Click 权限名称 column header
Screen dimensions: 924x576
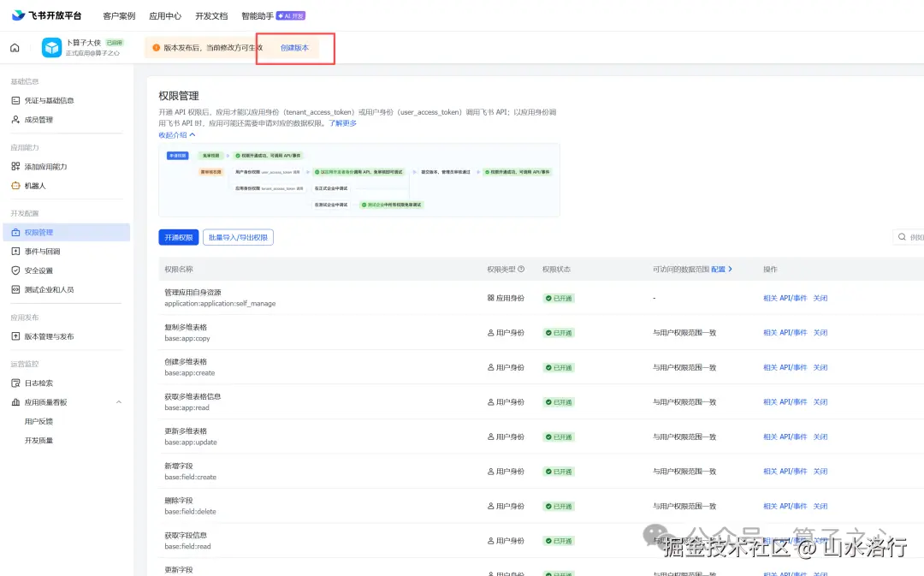pyautogui.click(x=179, y=270)
